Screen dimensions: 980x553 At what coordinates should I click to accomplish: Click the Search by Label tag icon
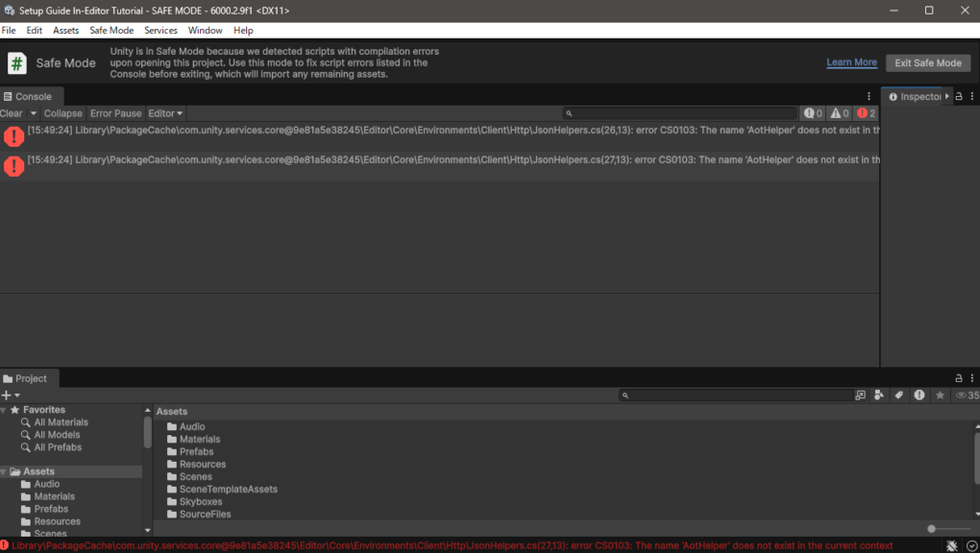point(899,395)
